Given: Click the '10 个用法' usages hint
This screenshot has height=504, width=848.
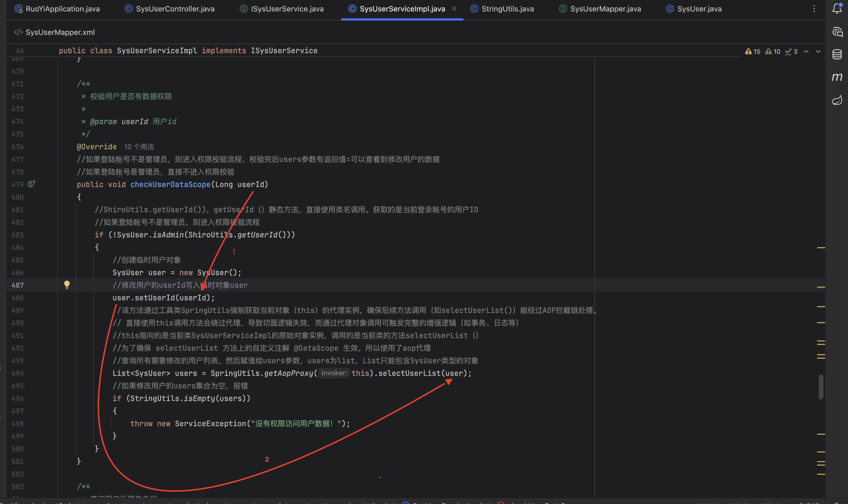Looking at the screenshot, I should click(x=139, y=147).
